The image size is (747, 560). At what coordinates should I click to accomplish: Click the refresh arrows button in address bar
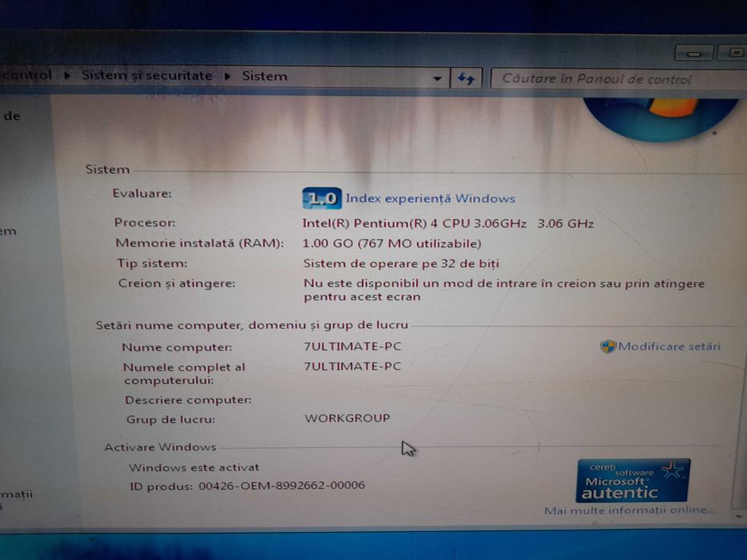coord(466,78)
